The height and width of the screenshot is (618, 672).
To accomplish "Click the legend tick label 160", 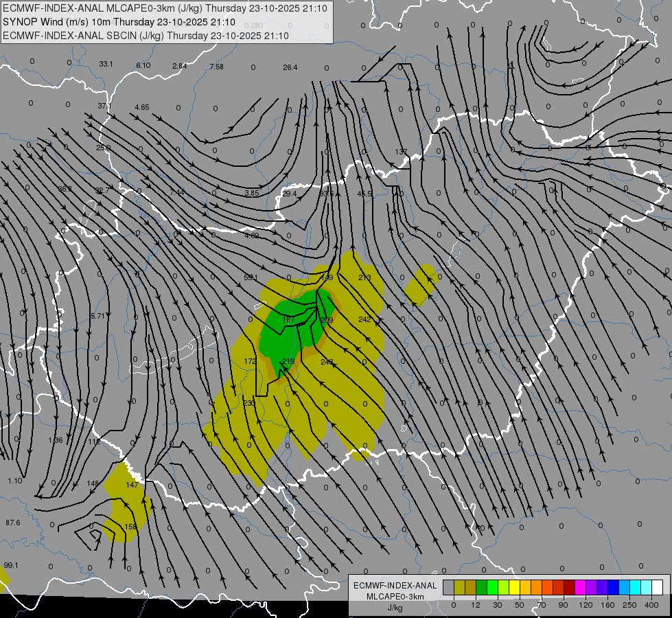I will pos(607,605).
